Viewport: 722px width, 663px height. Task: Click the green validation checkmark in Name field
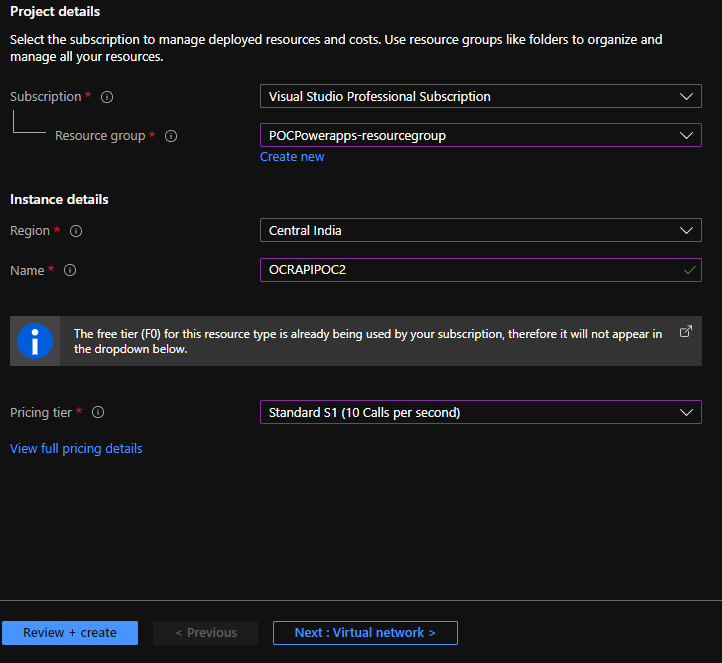[688, 270]
